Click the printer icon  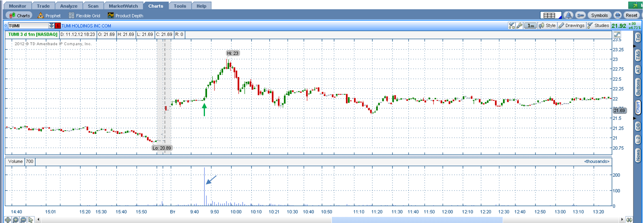pyautogui.click(x=618, y=15)
